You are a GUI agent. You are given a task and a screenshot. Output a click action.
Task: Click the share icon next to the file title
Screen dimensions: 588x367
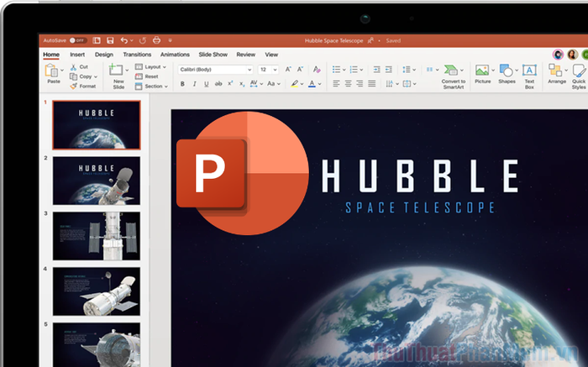(370, 40)
